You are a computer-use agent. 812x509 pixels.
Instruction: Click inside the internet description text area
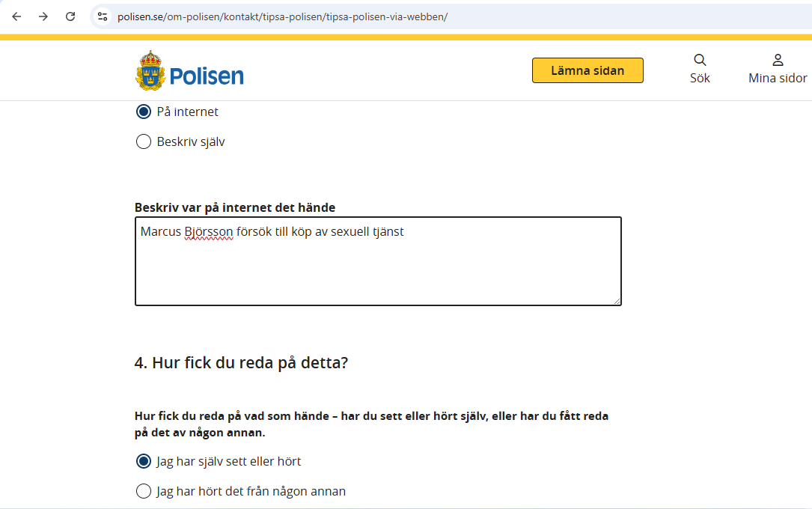pos(378,269)
